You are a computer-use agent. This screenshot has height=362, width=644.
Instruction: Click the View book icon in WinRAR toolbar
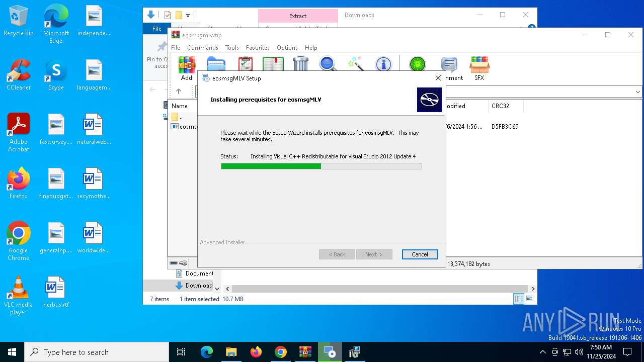[273, 63]
